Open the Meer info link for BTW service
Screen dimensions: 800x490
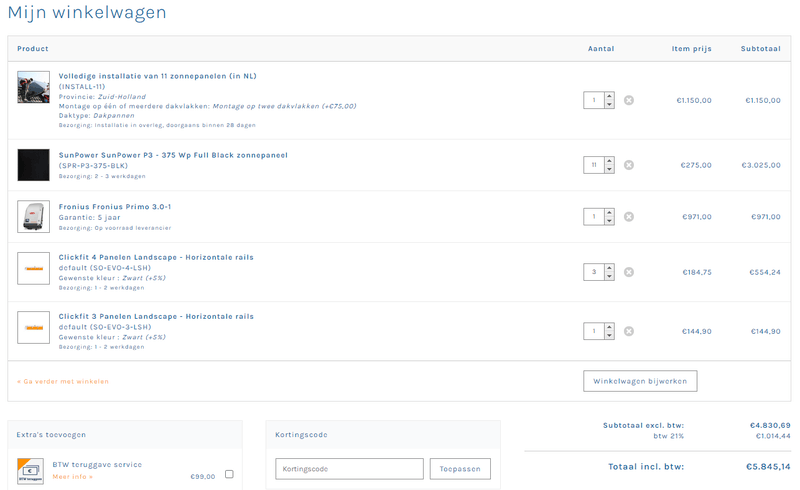click(x=72, y=477)
